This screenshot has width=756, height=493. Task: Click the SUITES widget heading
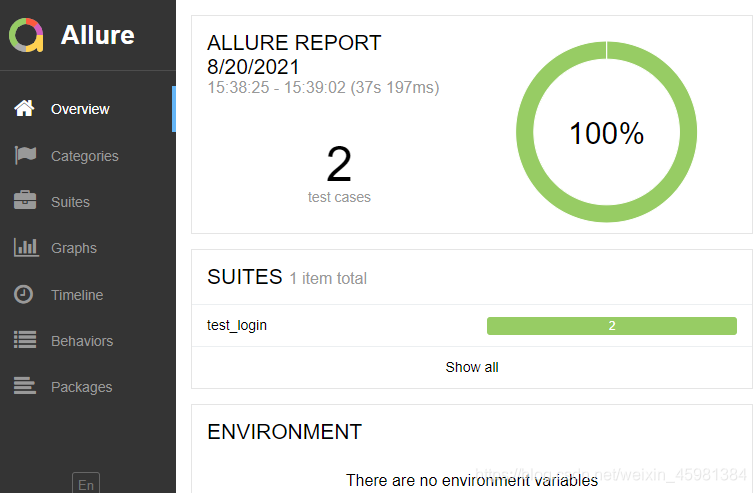[x=244, y=277]
